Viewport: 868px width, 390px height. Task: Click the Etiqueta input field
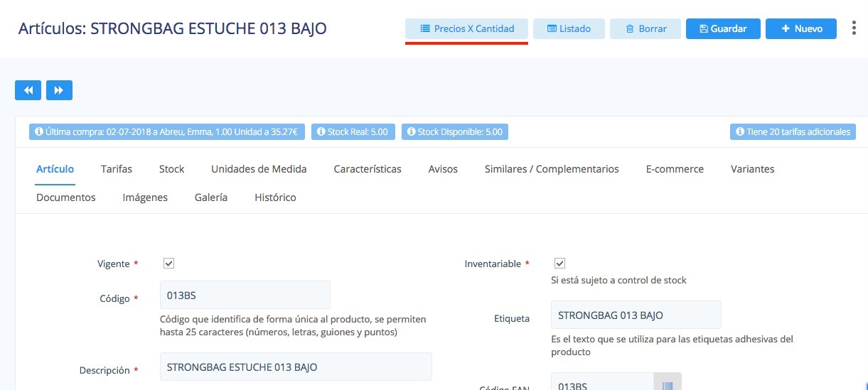pos(636,315)
